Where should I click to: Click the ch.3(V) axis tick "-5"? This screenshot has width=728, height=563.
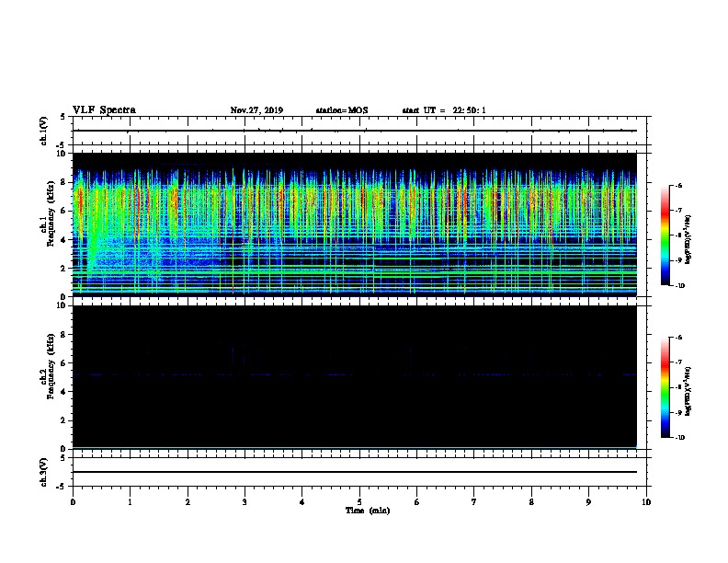pyautogui.click(x=63, y=487)
